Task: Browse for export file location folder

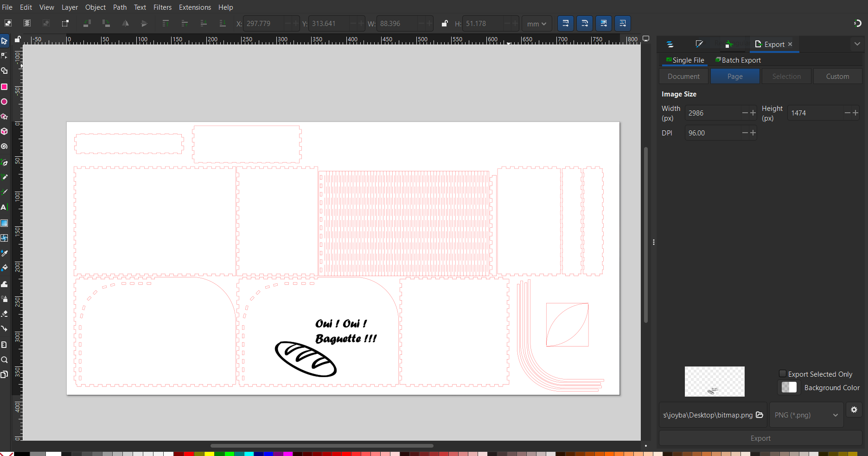Action: tap(759, 415)
